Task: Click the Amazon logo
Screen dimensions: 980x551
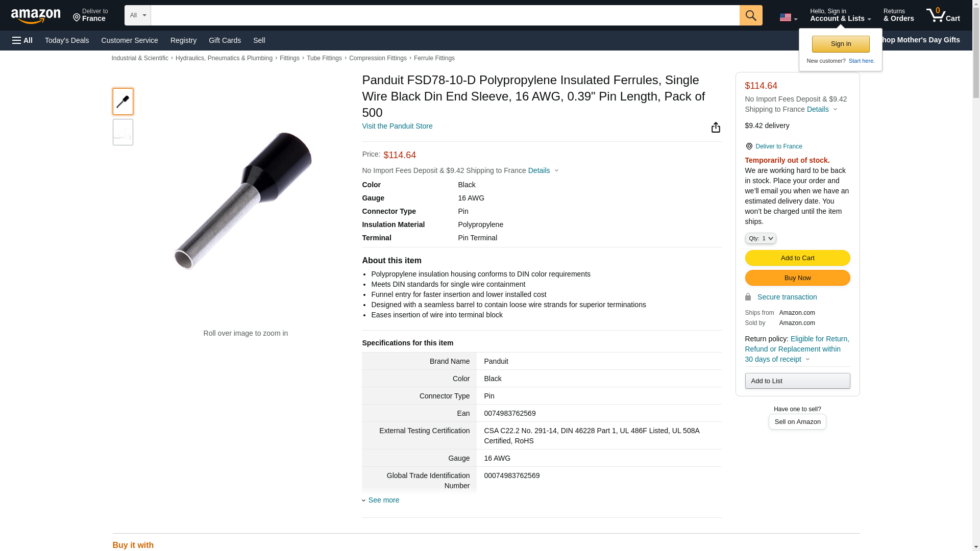Action: [36, 16]
